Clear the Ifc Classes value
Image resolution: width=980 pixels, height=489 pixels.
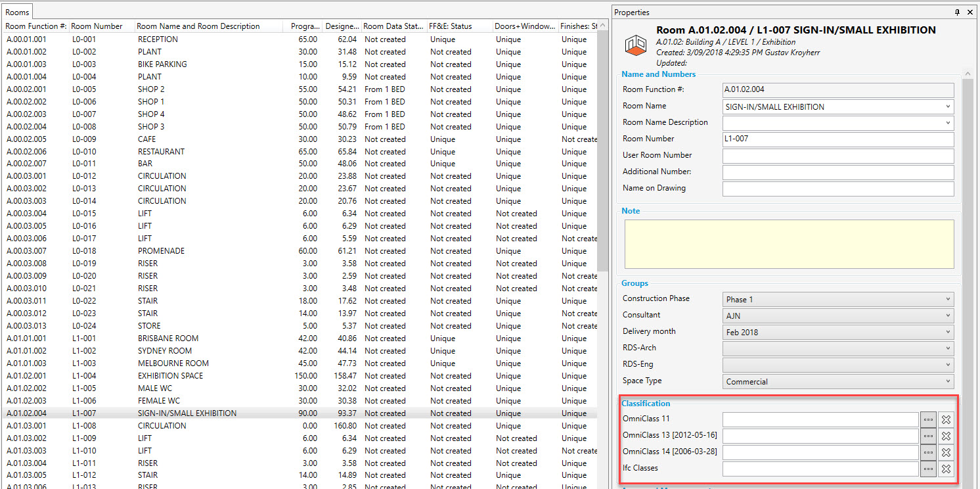[x=946, y=469]
